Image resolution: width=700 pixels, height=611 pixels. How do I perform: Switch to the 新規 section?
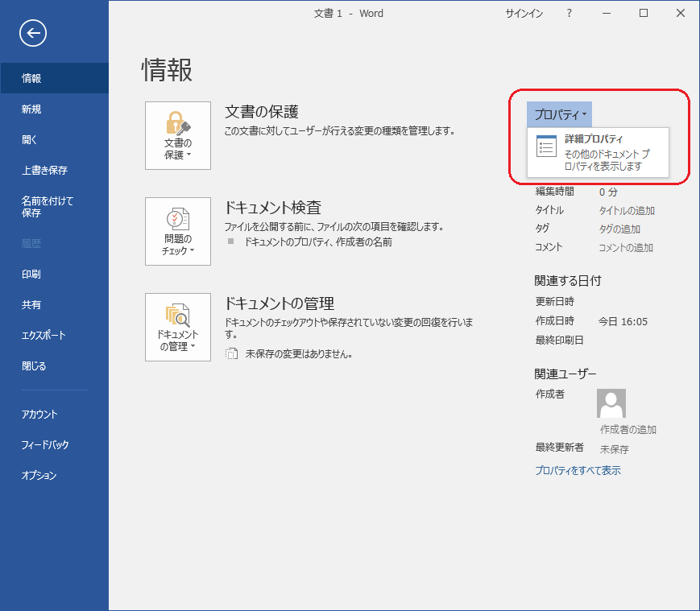pos(32,109)
